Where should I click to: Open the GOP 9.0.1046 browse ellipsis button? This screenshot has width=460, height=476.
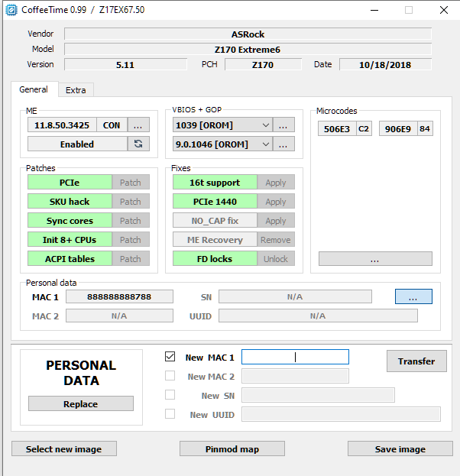[x=283, y=144]
